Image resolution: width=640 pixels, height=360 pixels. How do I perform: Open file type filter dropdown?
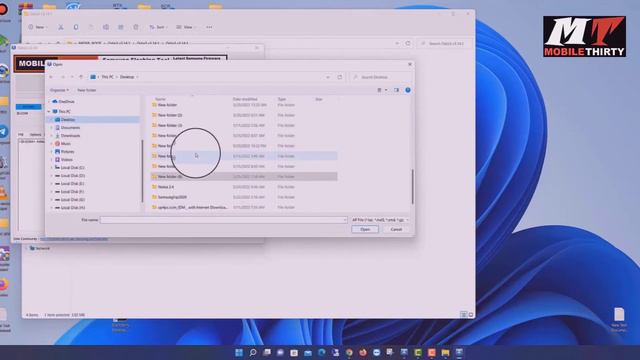coord(380,220)
